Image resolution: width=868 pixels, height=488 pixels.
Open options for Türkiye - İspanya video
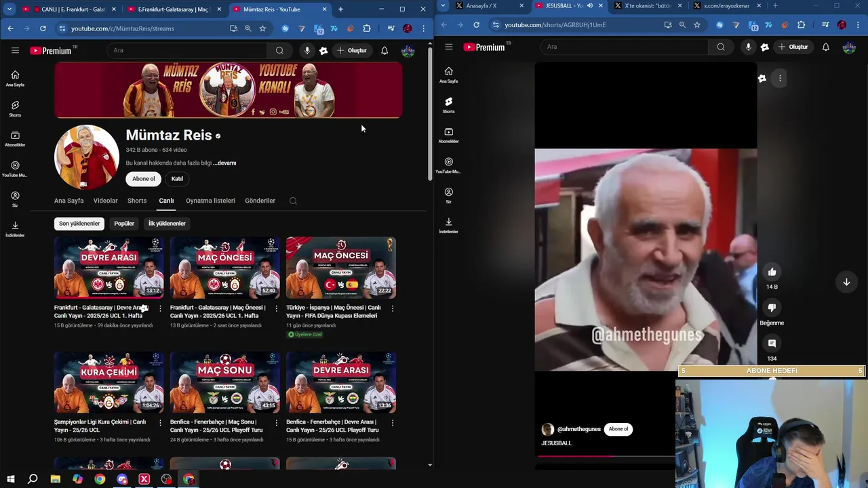[x=392, y=308]
